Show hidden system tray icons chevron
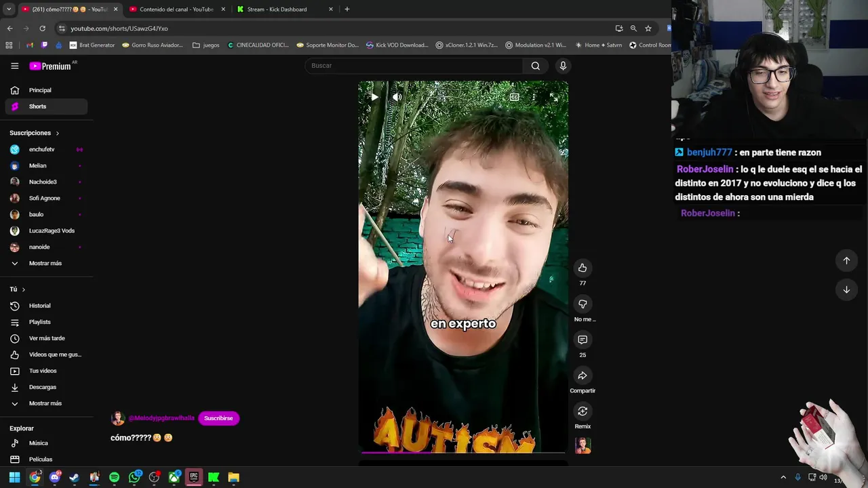 [783, 478]
